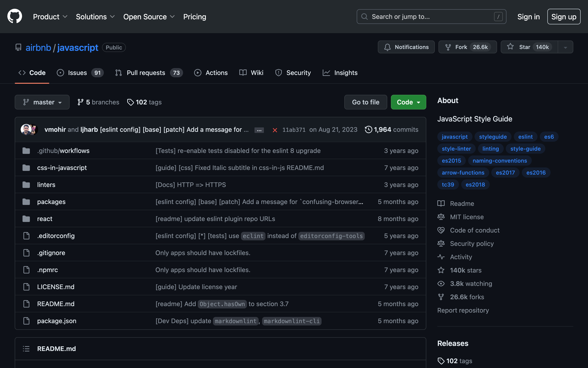Screen dimensions: 588x368
Task: Click the Search or jump to field
Action: point(431,17)
